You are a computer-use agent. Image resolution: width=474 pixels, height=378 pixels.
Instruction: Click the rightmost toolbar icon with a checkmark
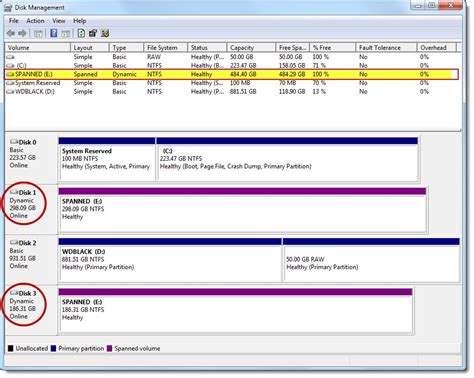click(105, 33)
